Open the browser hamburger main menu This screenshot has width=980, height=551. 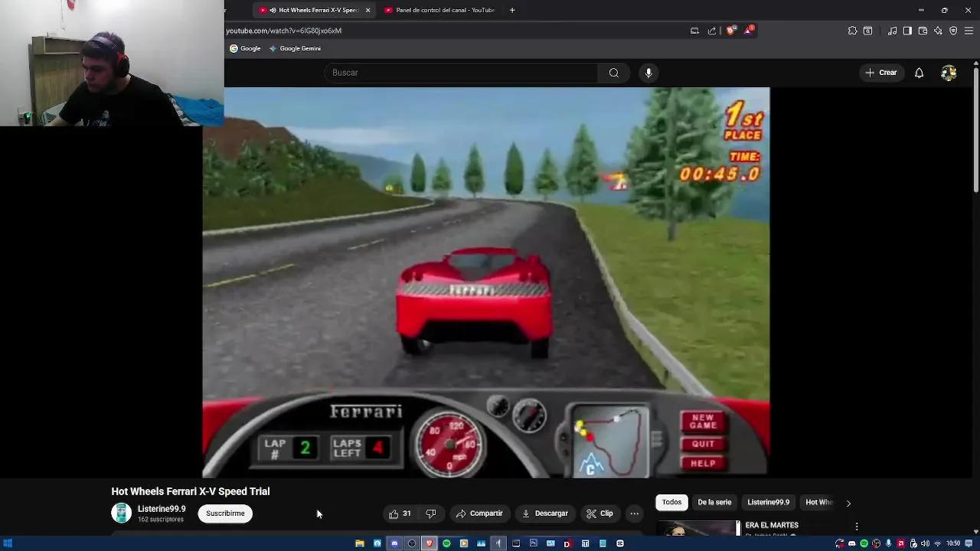[x=969, y=31]
